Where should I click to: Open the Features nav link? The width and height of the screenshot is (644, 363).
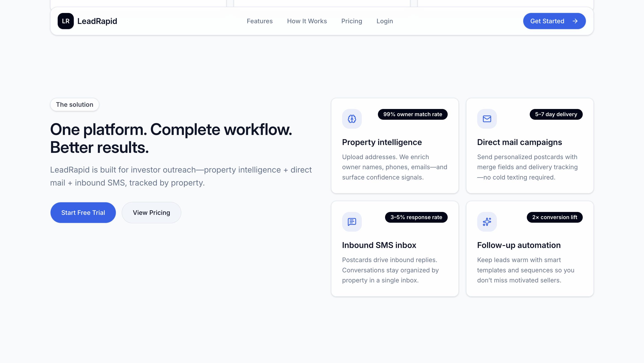pyautogui.click(x=259, y=21)
